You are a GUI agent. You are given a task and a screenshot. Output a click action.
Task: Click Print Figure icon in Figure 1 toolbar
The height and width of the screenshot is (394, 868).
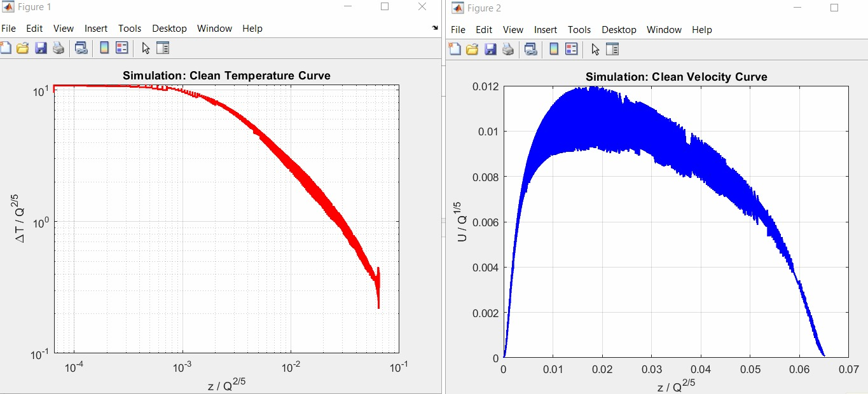point(59,48)
